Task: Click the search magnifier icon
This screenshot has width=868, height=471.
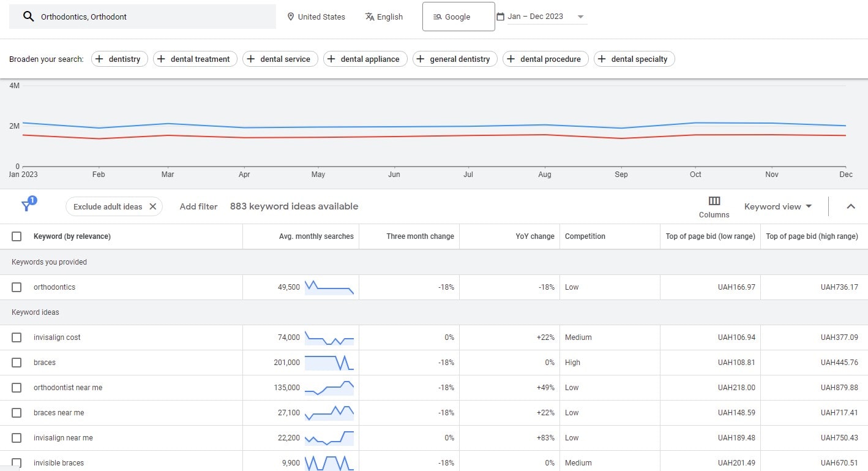Action: [x=28, y=17]
